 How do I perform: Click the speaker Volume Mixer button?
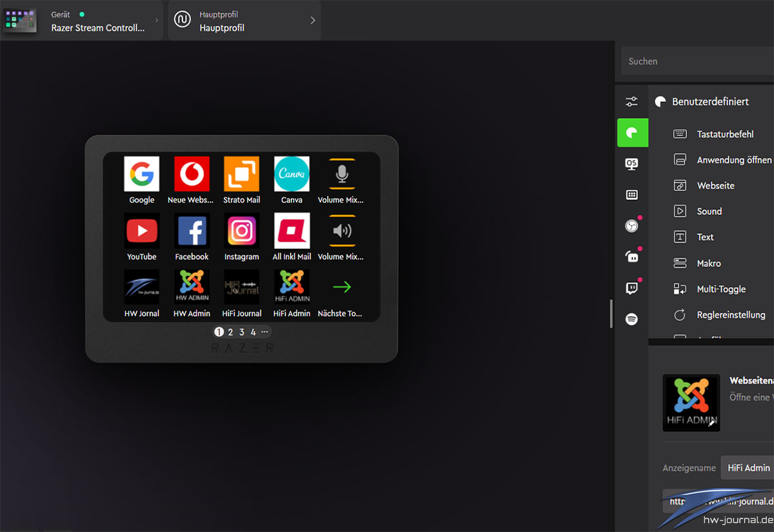coord(342,231)
